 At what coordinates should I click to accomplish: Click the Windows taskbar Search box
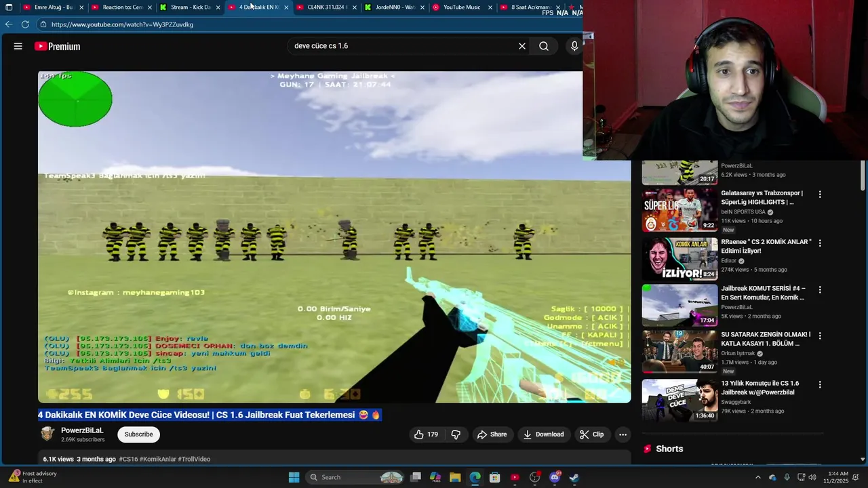pos(356,477)
